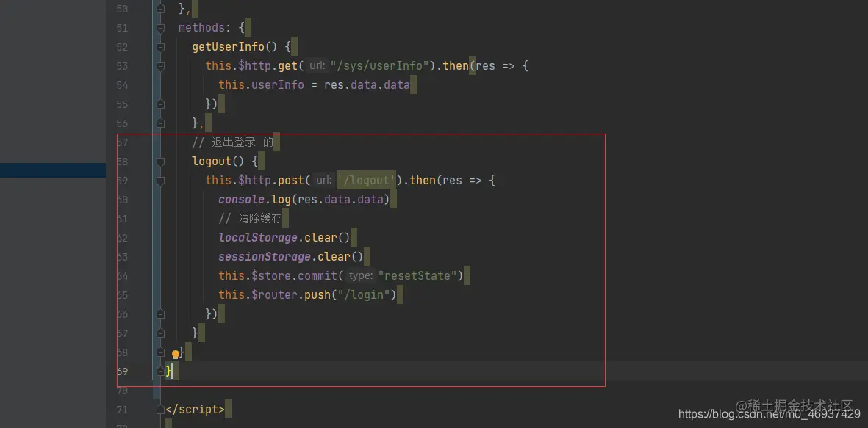The width and height of the screenshot is (868, 428).
Task: Click line number 51 in the gutter
Action: (x=122, y=28)
